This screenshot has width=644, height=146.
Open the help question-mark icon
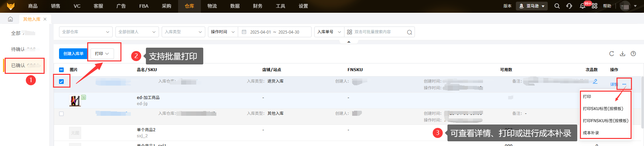tap(633, 54)
